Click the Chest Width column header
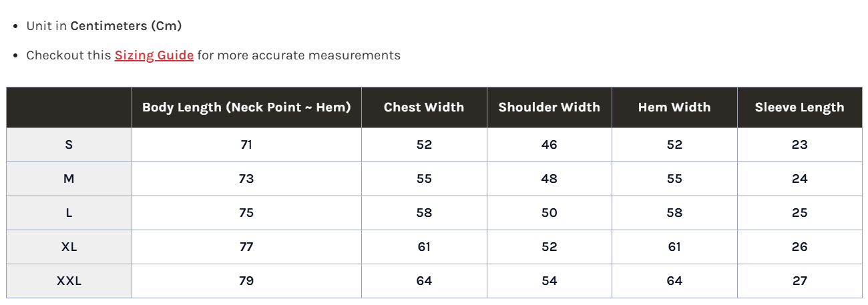Screen dimensions: 868x305 click(x=424, y=107)
